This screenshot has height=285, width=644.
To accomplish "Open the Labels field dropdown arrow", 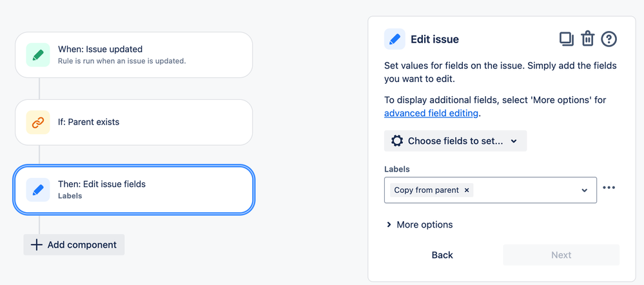I will click(x=584, y=190).
